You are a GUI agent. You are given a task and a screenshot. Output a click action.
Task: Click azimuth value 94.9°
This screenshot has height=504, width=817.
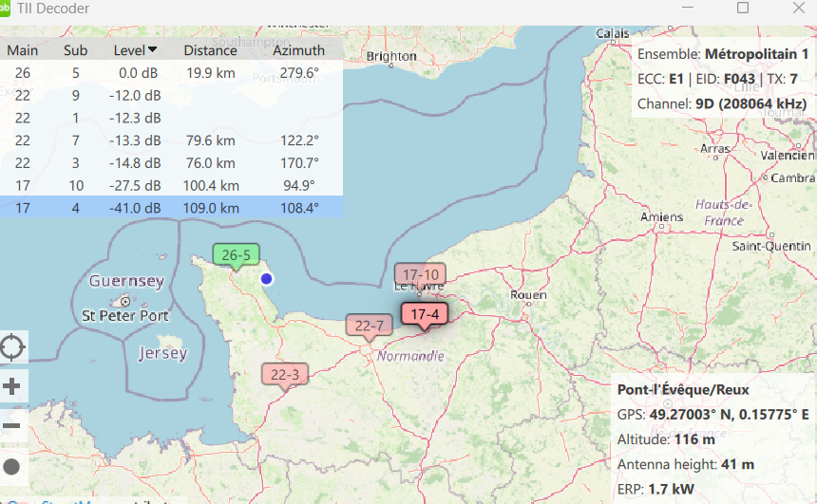299,185
